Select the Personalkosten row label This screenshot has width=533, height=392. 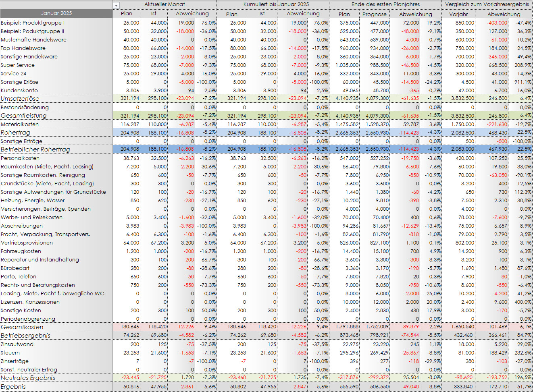point(20,158)
